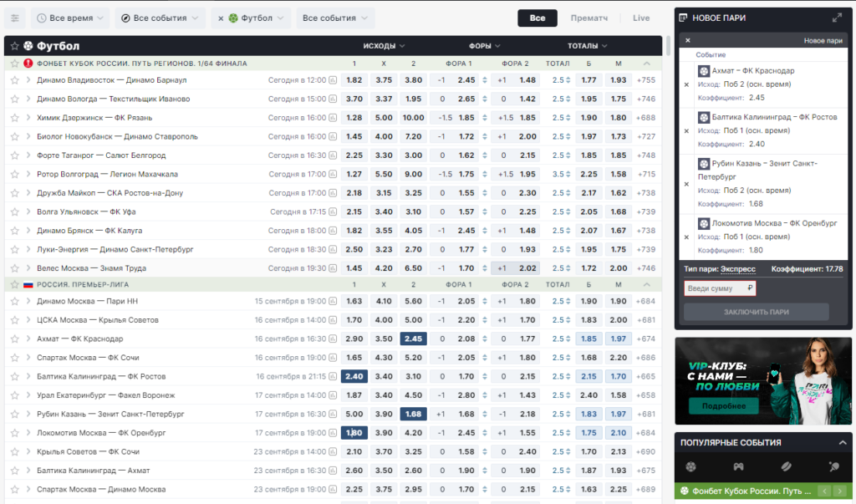Screen dimensions: 856x504
Task: Select the table tennis icon in popular events
Action: (833, 467)
